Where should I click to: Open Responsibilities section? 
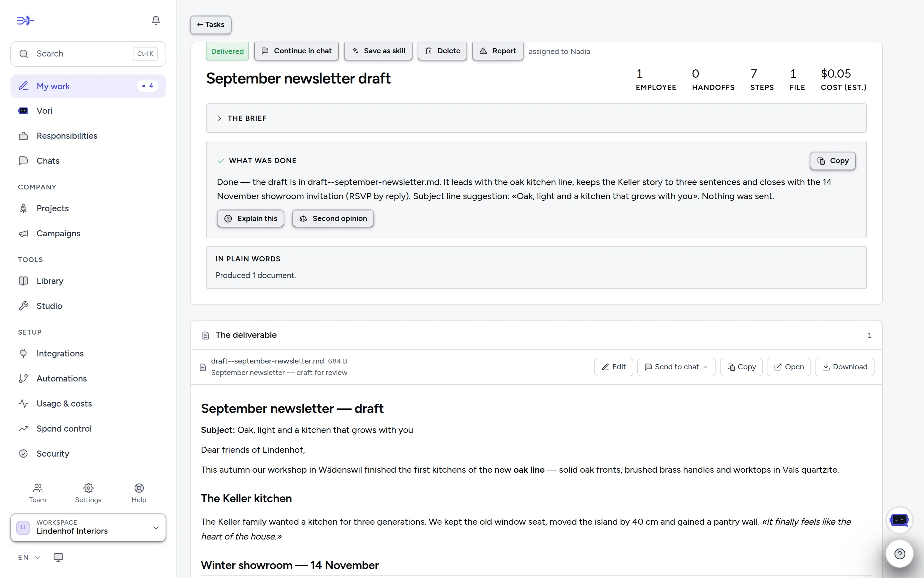point(88,136)
